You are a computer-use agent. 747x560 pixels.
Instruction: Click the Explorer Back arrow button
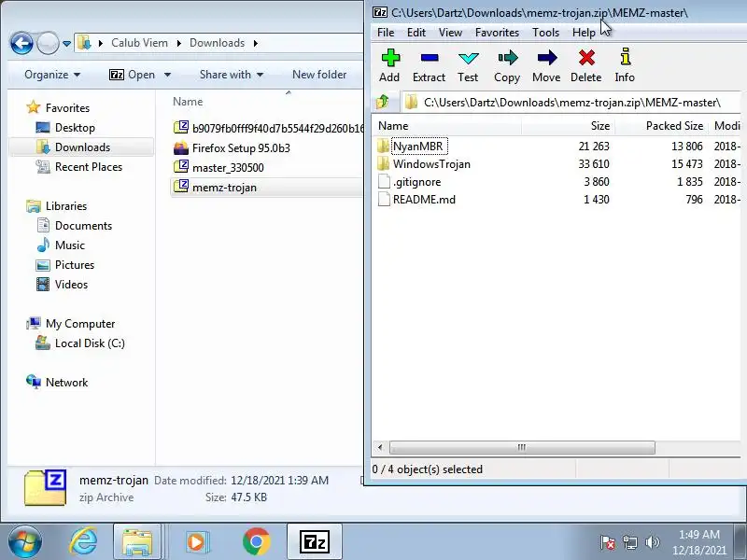pyautogui.click(x=21, y=43)
